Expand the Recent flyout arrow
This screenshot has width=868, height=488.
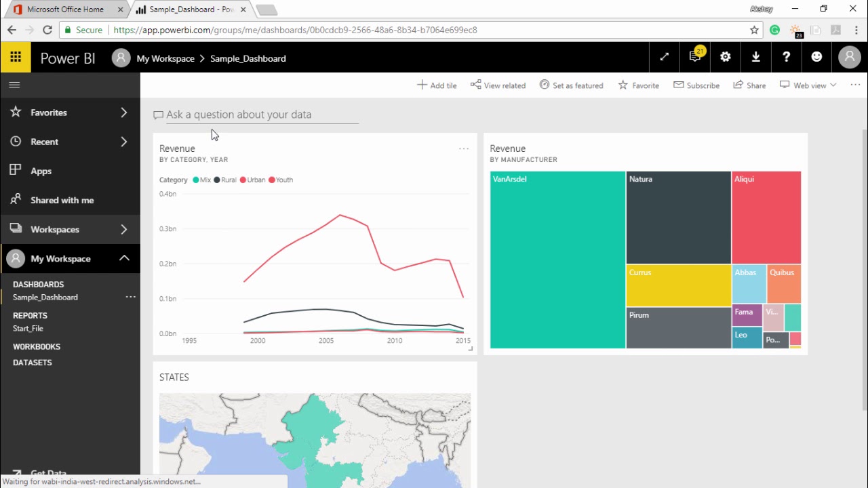pyautogui.click(x=124, y=142)
